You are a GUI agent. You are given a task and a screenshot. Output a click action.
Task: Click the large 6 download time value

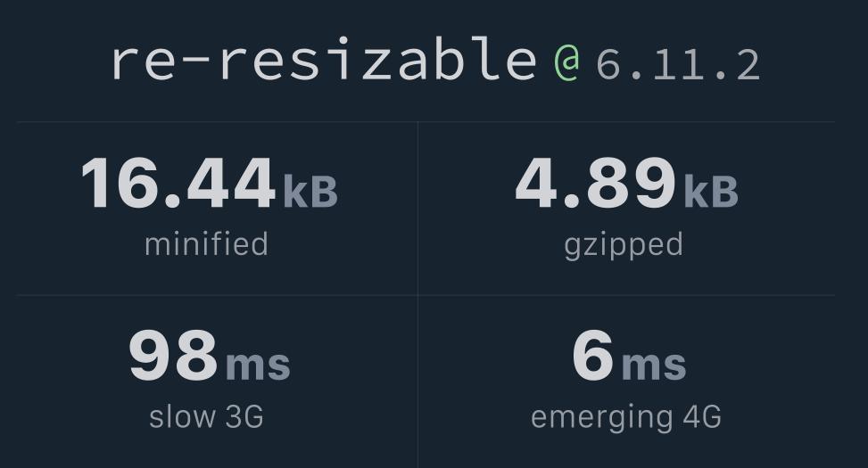593,356
